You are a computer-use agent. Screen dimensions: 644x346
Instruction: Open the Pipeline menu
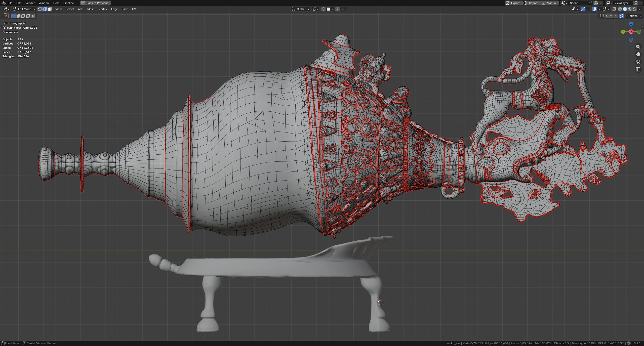click(68, 3)
